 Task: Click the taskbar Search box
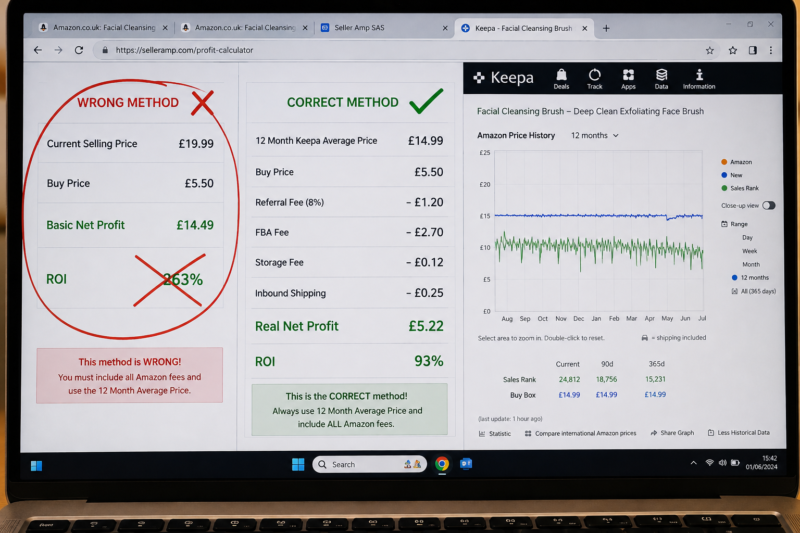click(369, 464)
